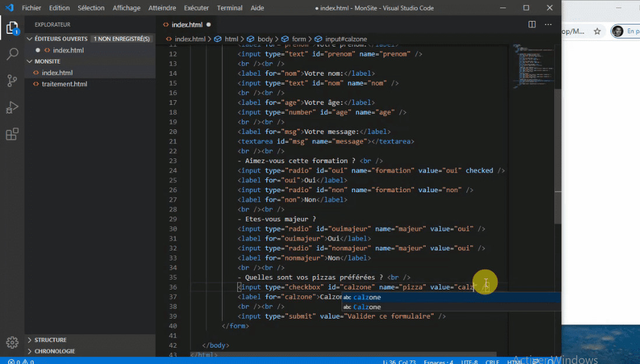Click the input#calzone breadcrumb segment
This screenshot has width=640, height=364.
[x=346, y=39]
